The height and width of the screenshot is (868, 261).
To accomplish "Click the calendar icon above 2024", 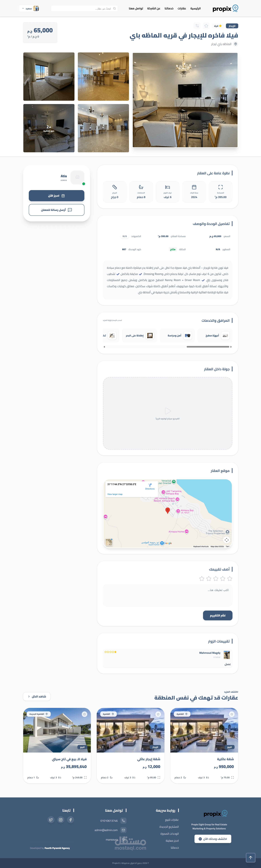I will pos(194,187).
